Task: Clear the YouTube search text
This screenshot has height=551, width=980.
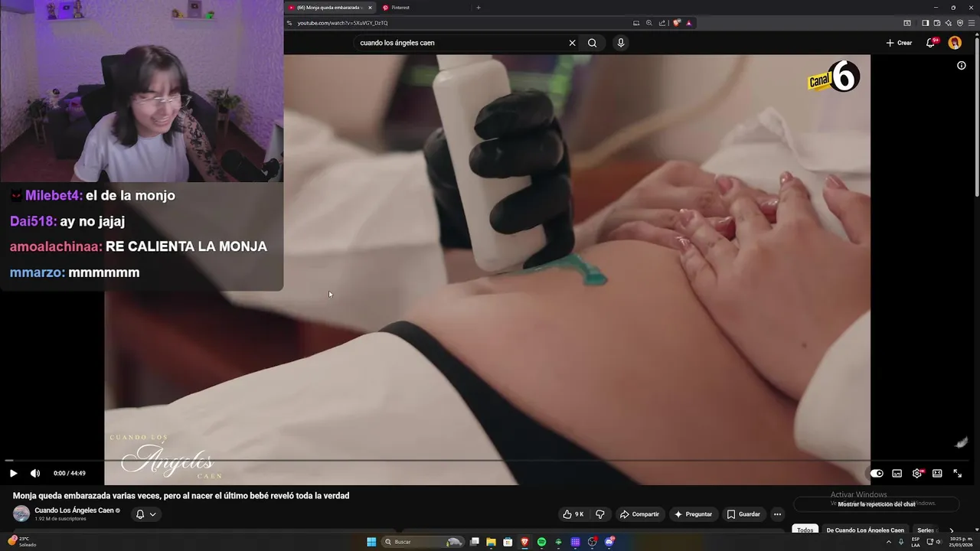Action: (572, 43)
